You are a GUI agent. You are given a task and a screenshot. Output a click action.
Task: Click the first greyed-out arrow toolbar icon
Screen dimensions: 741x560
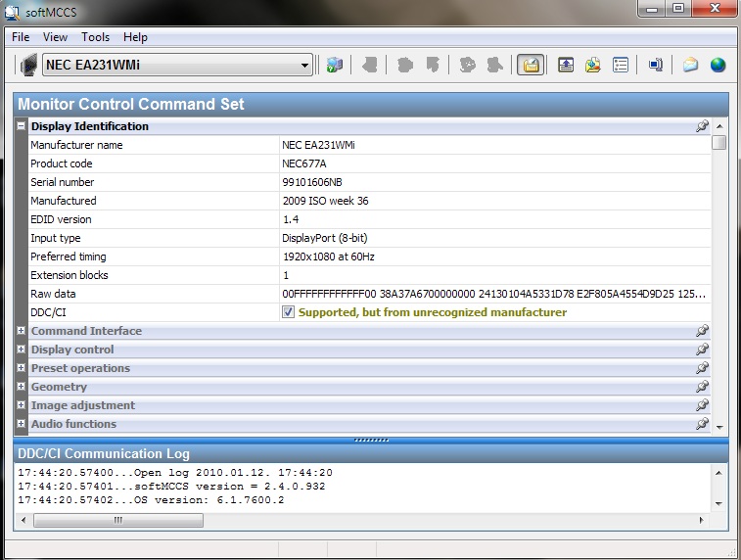[x=370, y=65]
